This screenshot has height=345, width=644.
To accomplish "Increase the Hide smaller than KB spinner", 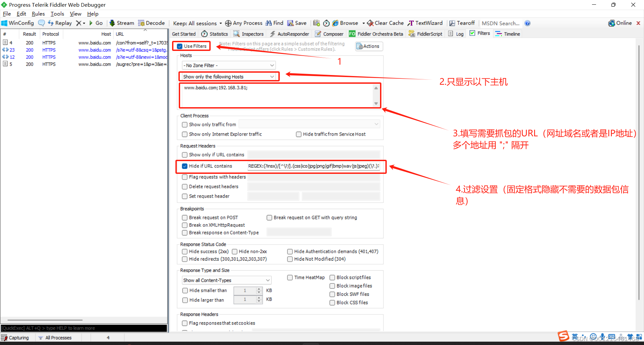I will pyautogui.click(x=259, y=289).
